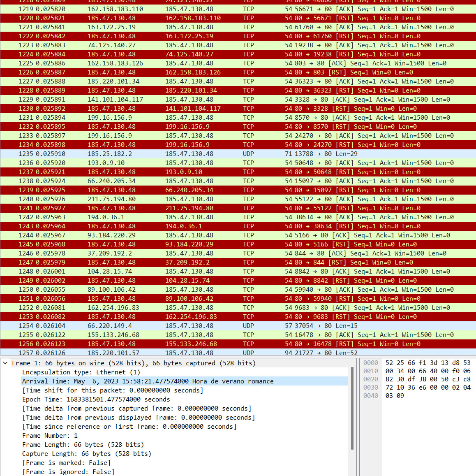Select the Frame Number: 1 field
This screenshot has width=476, height=476.
click(50, 436)
